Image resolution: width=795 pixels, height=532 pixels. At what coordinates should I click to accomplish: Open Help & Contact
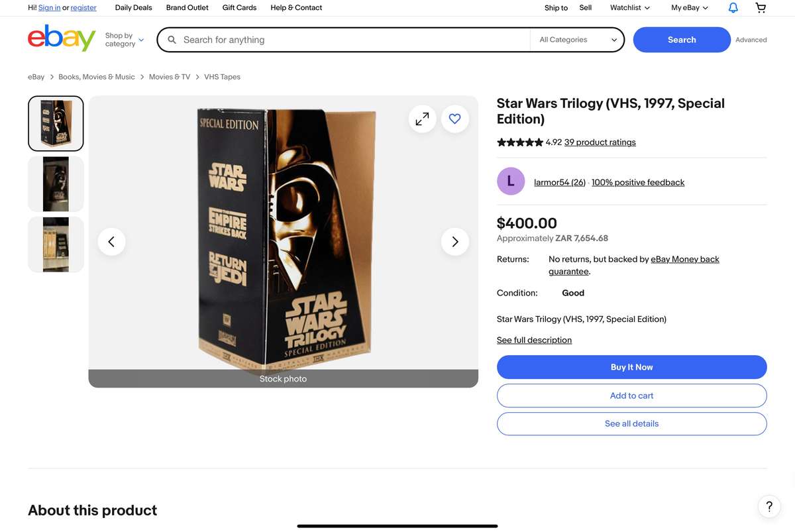click(x=295, y=7)
